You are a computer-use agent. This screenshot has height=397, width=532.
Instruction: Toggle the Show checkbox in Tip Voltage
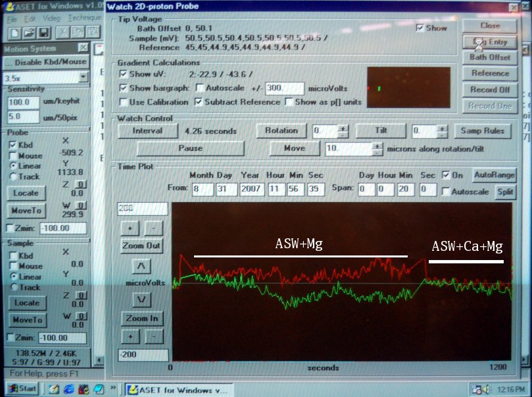pyautogui.click(x=420, y=28)
